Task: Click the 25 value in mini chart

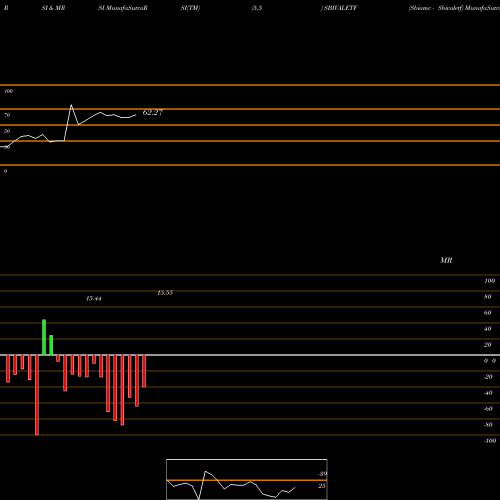Action: [x=321, y=486]
